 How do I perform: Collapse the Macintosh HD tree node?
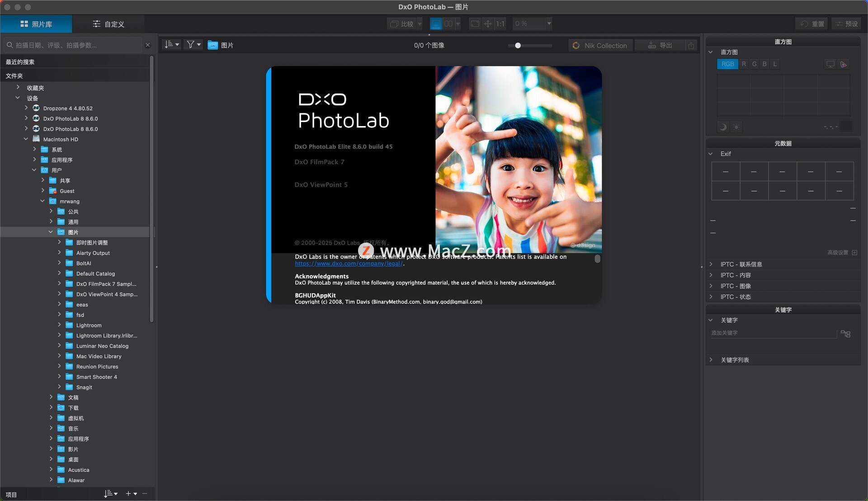click(x=26, y=139)
